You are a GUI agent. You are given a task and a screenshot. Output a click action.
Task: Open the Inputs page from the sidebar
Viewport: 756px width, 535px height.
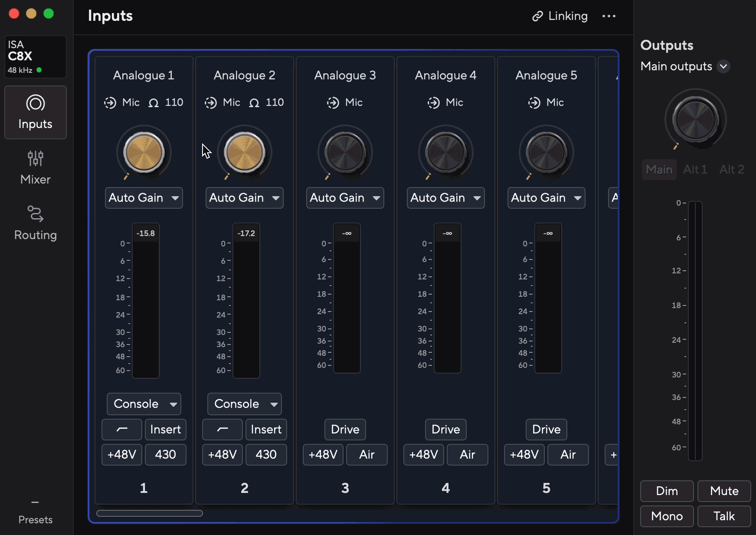click(x=36, y=112)
